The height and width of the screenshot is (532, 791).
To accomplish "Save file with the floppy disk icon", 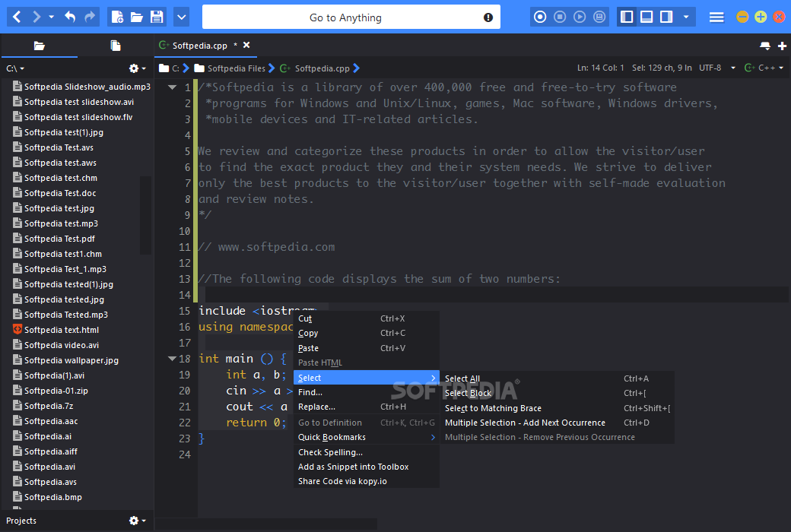I will pos(157,17).
